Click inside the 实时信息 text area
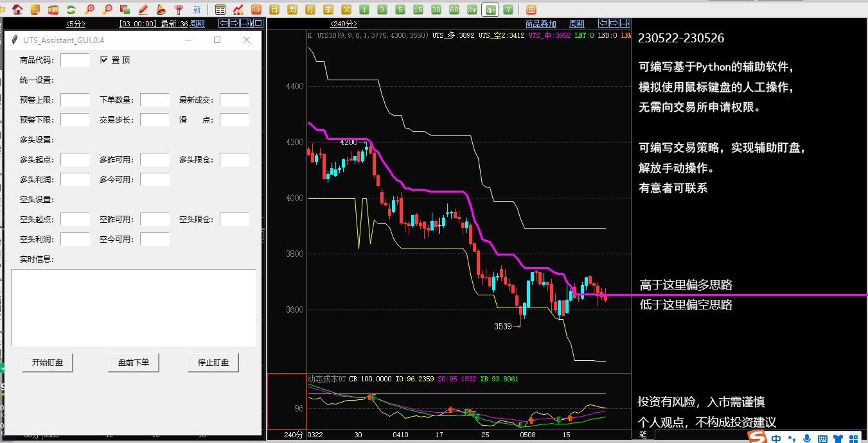The width and height of the screenshot is (868, 443). [134, 308]
